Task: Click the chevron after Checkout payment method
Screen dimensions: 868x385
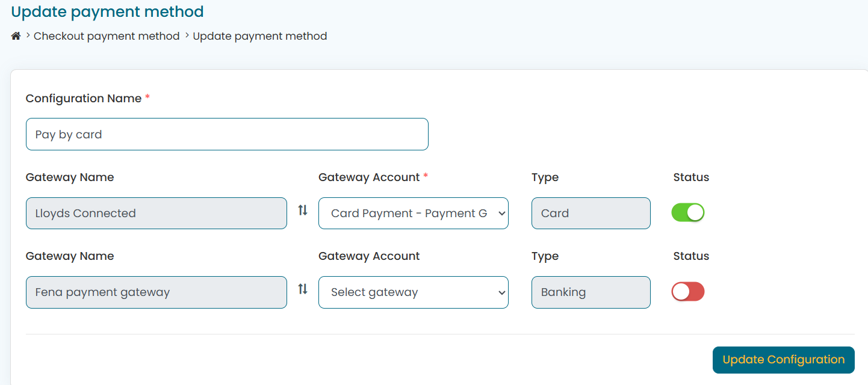Action: 187,36
